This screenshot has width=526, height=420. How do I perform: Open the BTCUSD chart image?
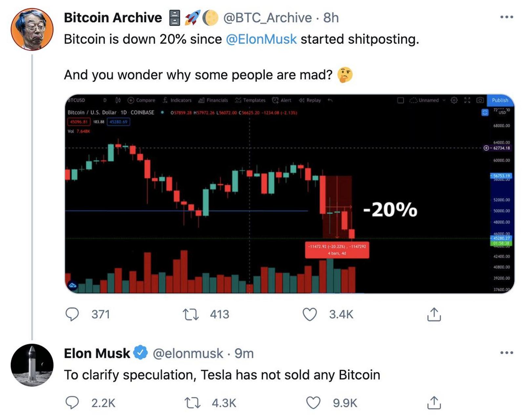click(x=290, y=194)
